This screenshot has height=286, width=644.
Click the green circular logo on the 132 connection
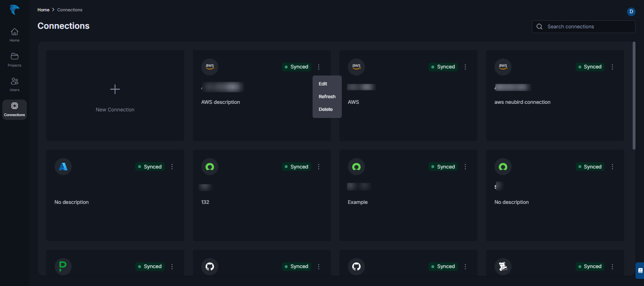coord(209,166)
